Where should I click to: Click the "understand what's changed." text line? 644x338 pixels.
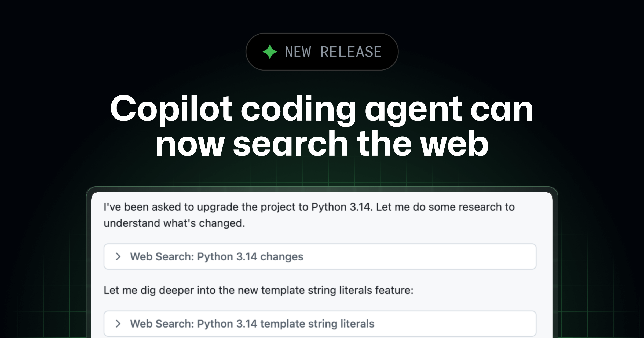tap(174, 223)
